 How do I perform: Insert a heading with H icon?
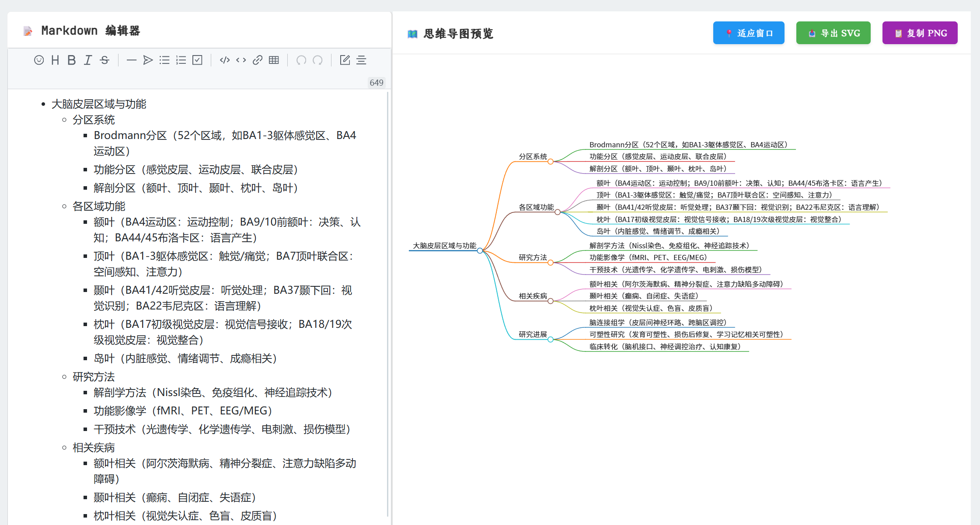[55, 60]
